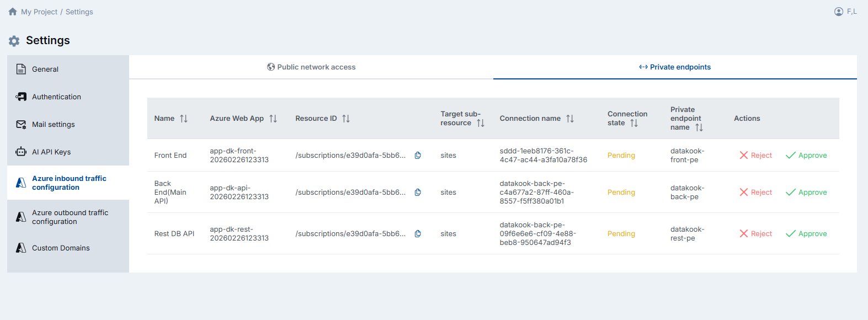Click datakook-back-pe endpoint name
Screen dimensions: 868x320
click(x=688, y=192)
